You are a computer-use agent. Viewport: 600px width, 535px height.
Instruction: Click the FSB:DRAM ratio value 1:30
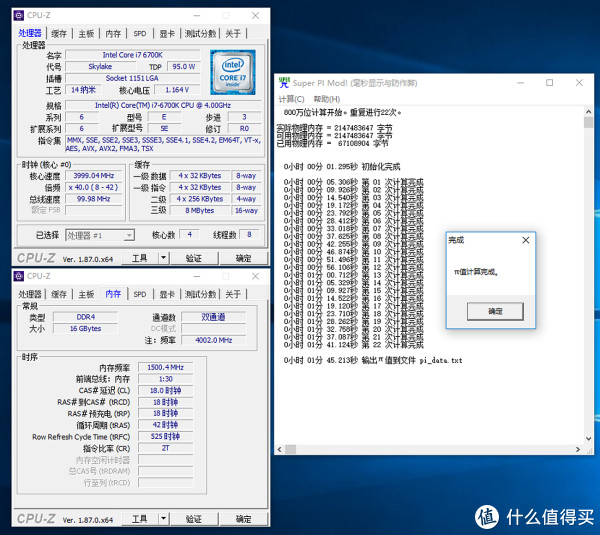click(x=166, y=379)
